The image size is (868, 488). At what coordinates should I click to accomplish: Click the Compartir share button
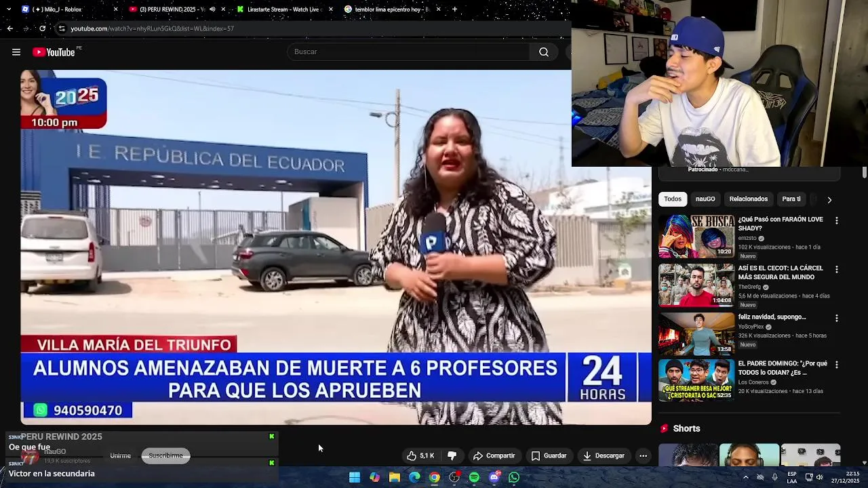(494, 455)
